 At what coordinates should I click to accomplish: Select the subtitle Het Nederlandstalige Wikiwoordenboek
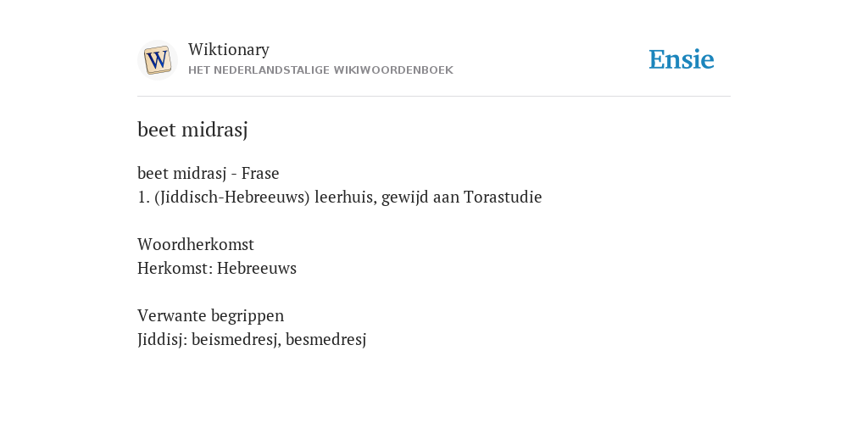click(320, 70)
